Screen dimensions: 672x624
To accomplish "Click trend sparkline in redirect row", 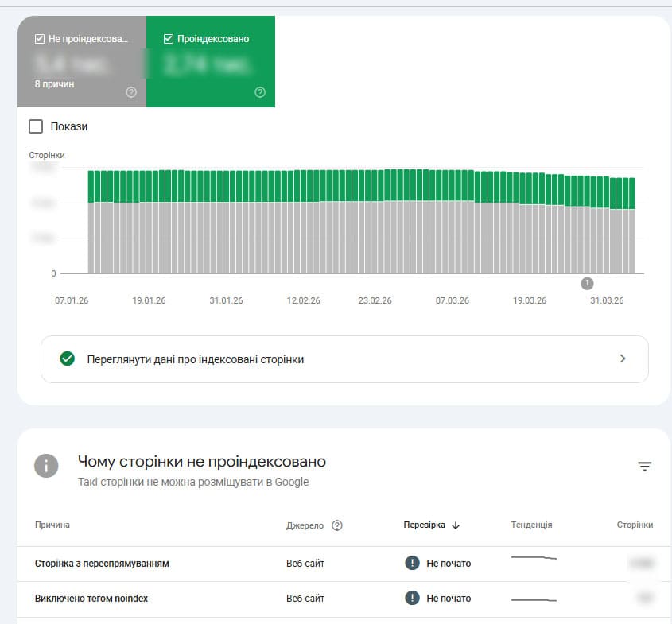I will (x=534, y=559).
